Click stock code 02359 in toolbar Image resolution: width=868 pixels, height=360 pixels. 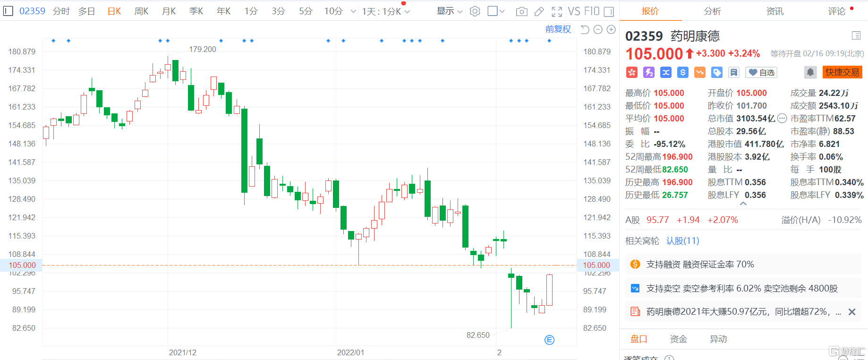(32, 11)
